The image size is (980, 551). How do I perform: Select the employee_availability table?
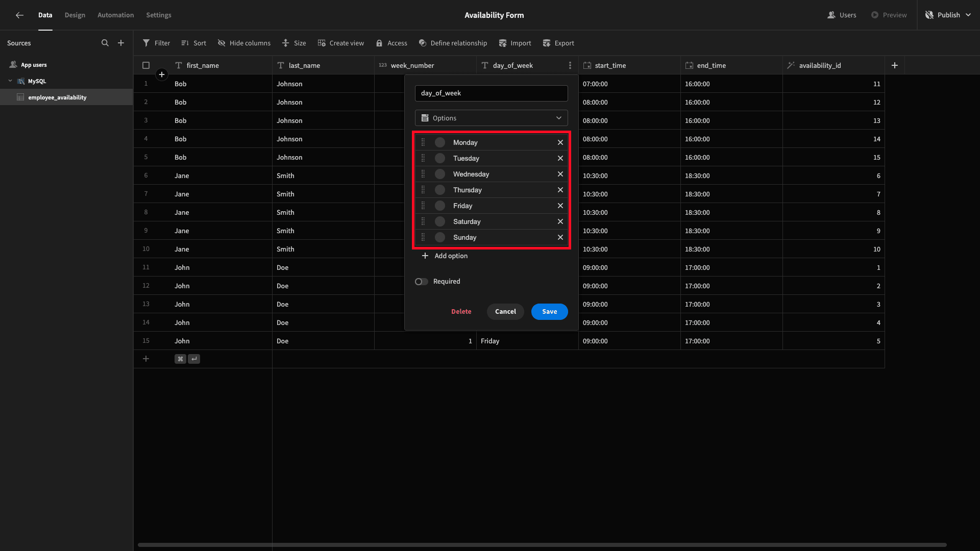[66, 97]
